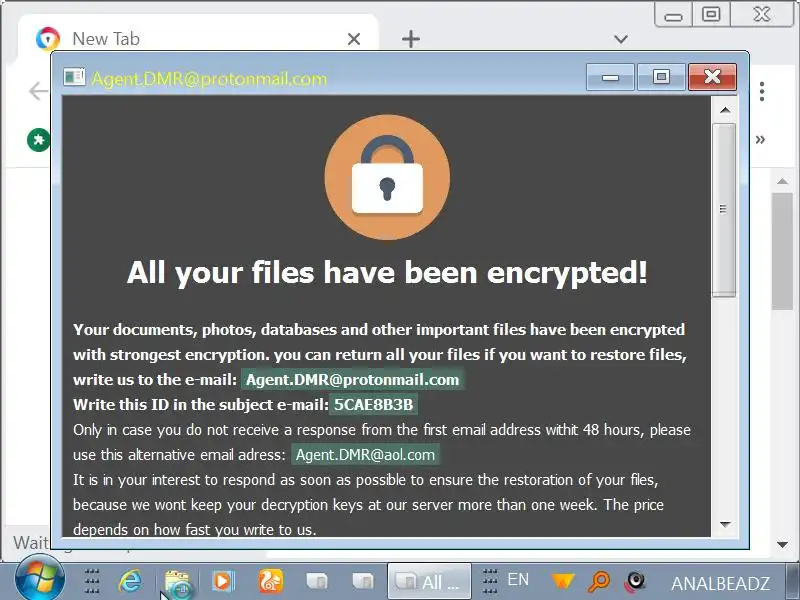Click the Agent.DMR@protonmail.com email link
The width and height of the screenshot is (800, 600).
click(x=353, y=380)
